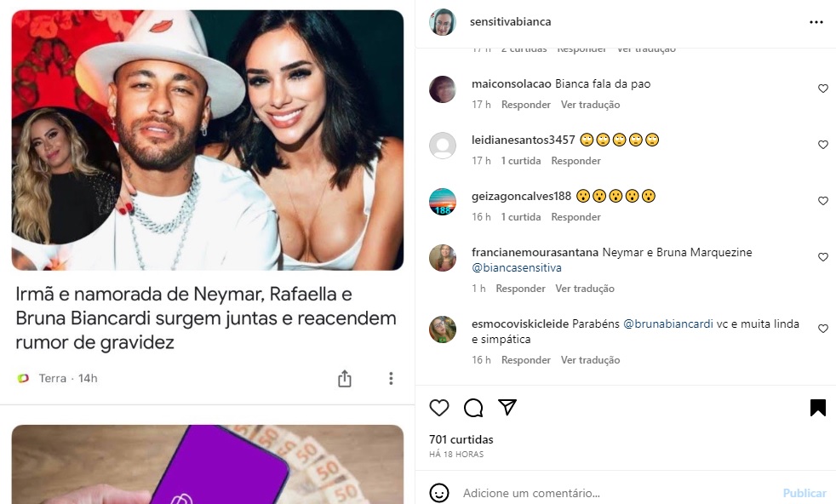View the 701 curtidas likes list
Image resolution: width=836 pixels, height=504 pixels.
[461, 439]
